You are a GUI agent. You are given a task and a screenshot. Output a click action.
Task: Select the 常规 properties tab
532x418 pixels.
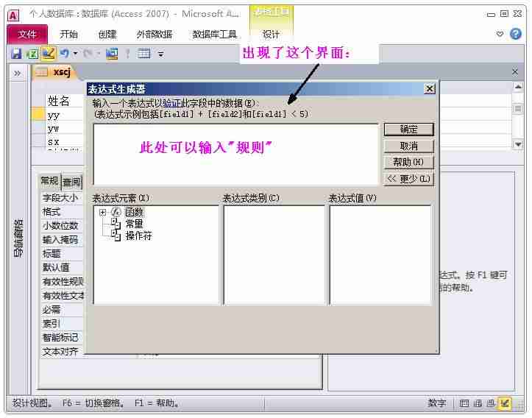(x=50, y=181)
